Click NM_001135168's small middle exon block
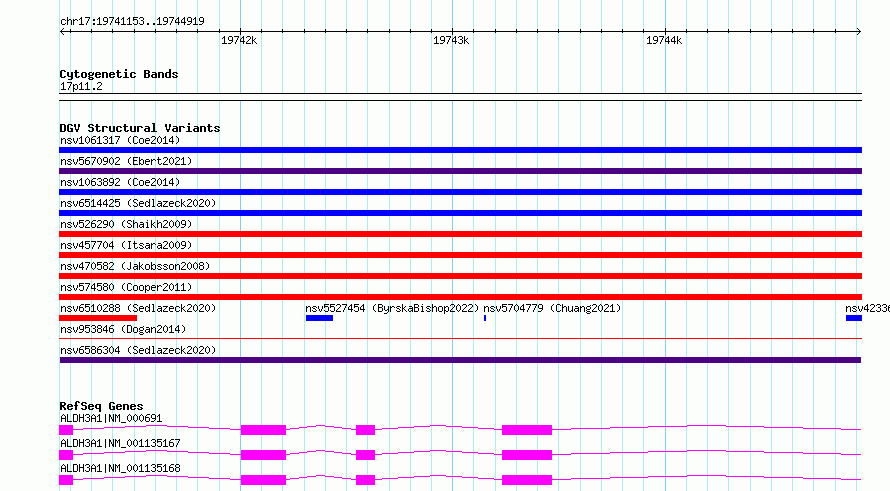This screenshot has width=890, height=491. (366, 480)
